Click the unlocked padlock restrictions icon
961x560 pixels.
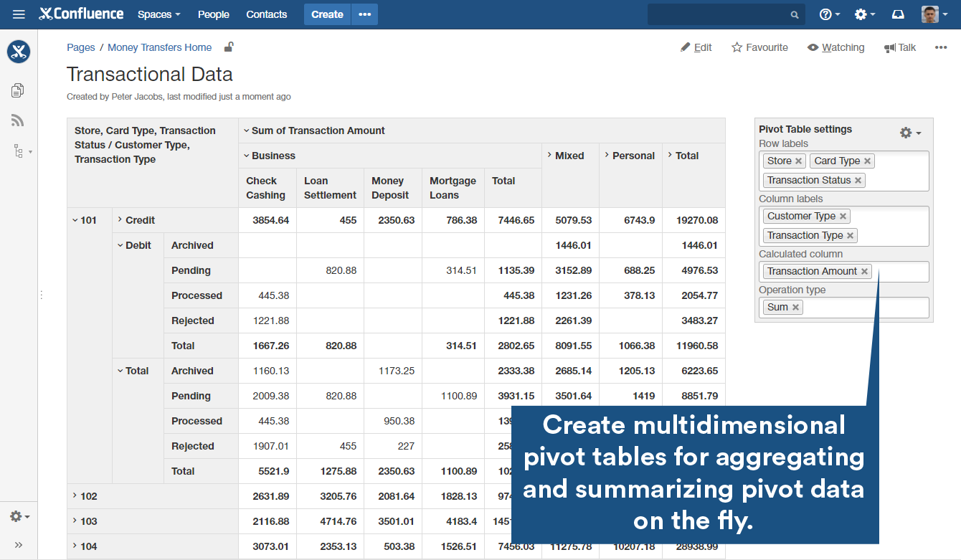228,46
